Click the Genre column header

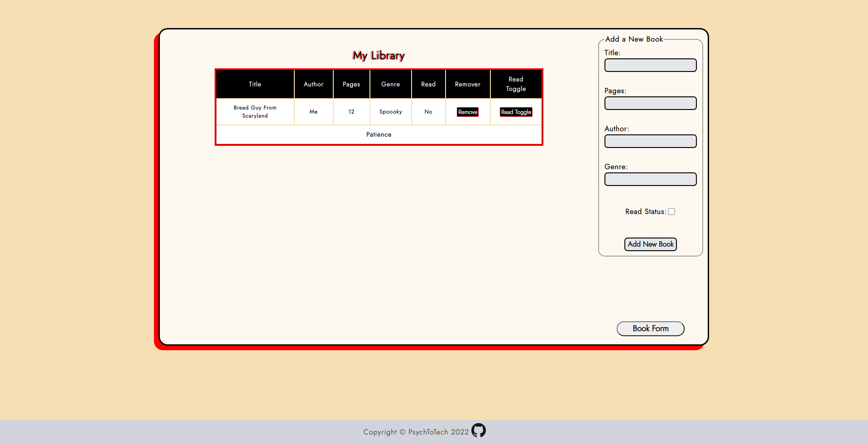click(x=390, y=84)
